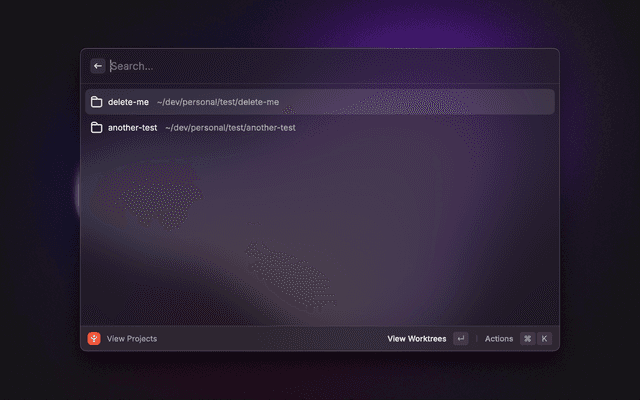Click the K key shortcut icon
The height and width of the screenshot is (400, 640).
point(545,339)
